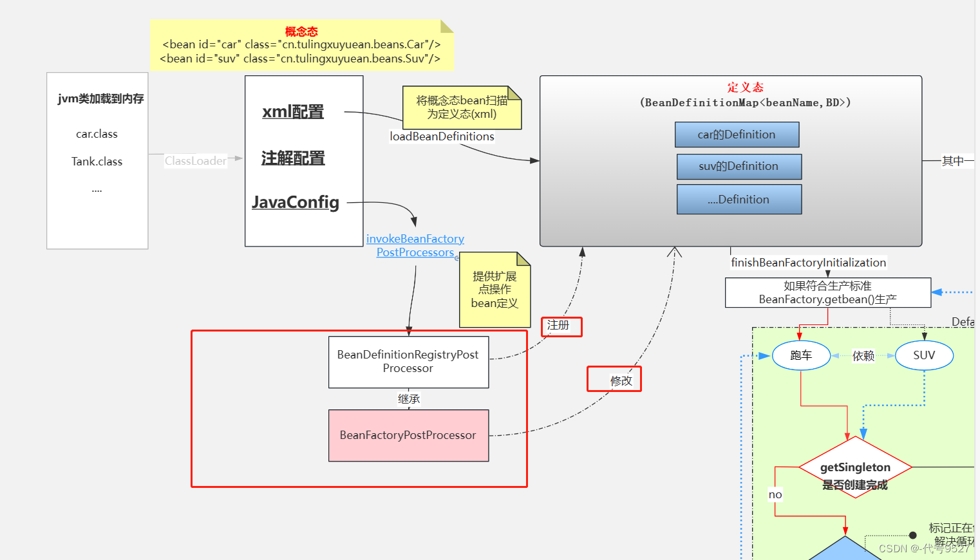Select the xml配置 heading

pos(293,112)
